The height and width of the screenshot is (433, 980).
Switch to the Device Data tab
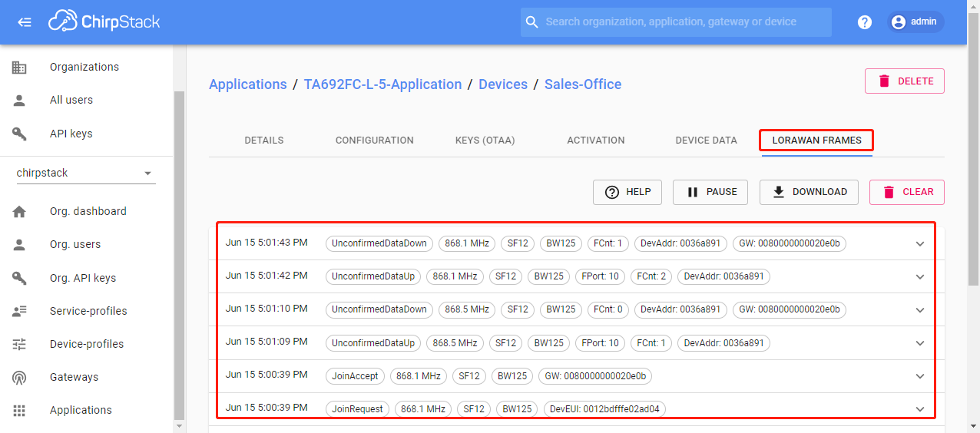point(706,140)
